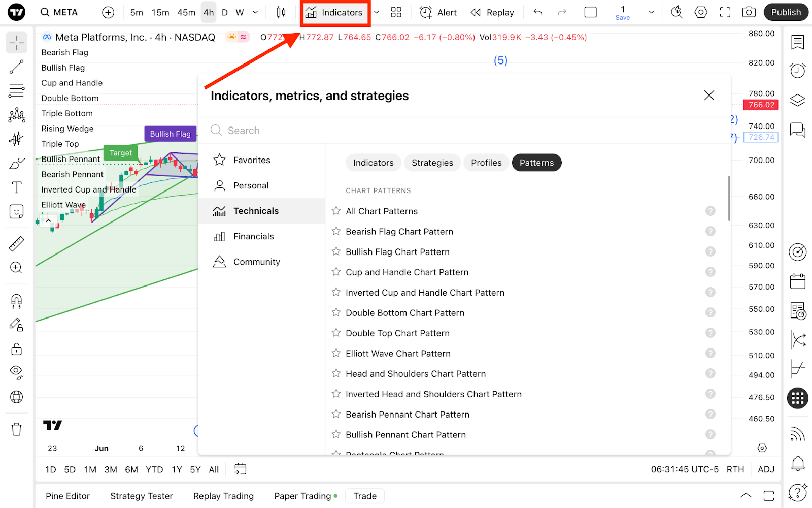
Task: Show help for Head and Shoulders Chart Pattern
Action: pos(710,373)
